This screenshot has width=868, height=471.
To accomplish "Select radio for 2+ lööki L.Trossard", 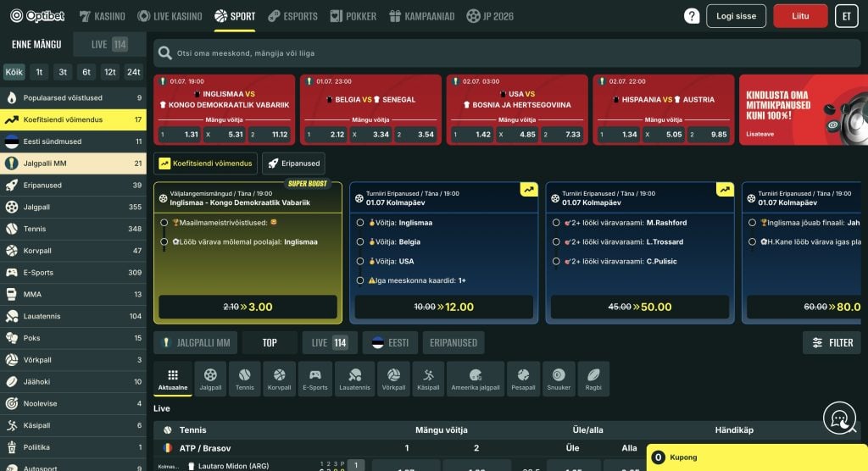I will (x=556, y=242).
